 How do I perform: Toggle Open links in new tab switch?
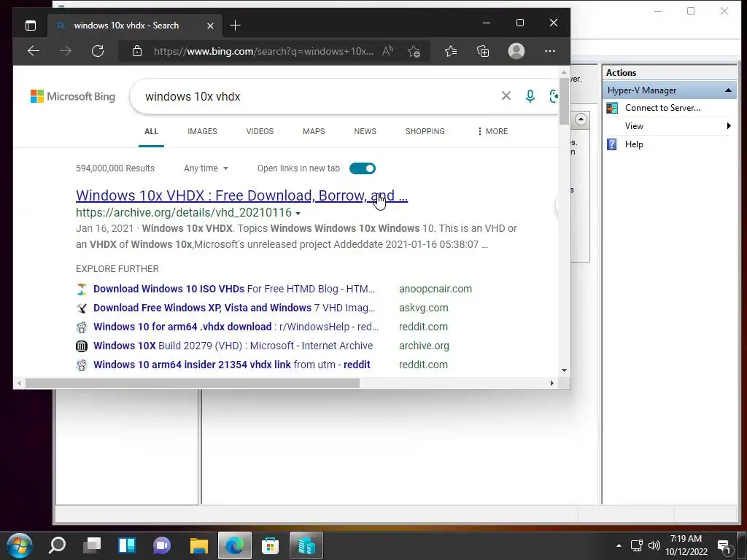[x=363, y=168]
